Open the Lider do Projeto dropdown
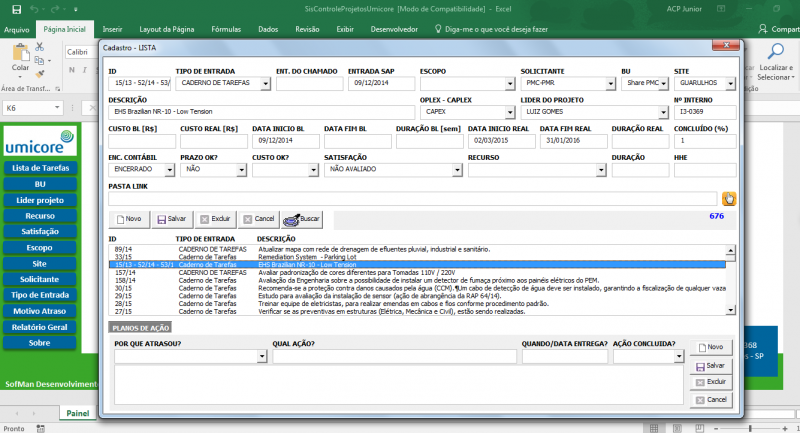Viewport: 800px width, 433px height. click(661, 112)
